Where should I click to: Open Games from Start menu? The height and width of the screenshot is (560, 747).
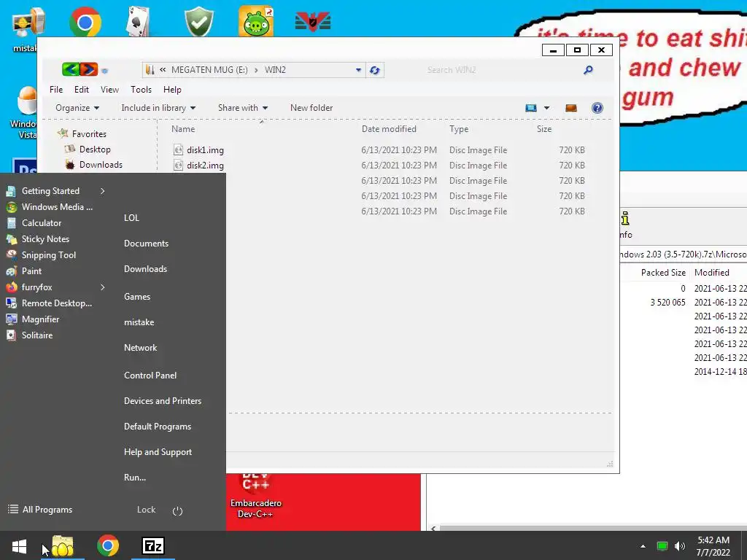tap(137, 297)
